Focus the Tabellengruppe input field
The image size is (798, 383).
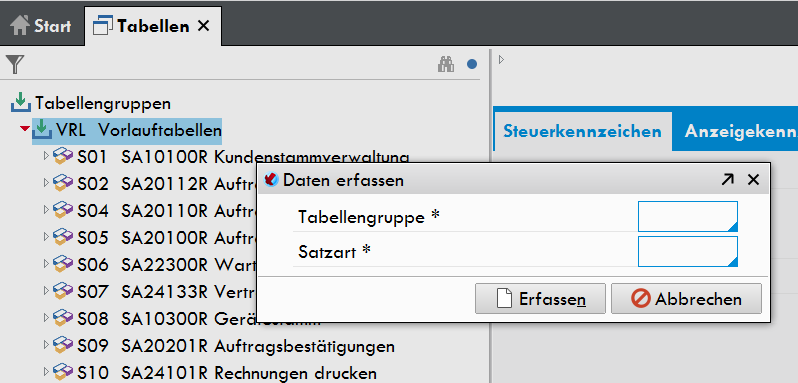click(x=687, y=217)
